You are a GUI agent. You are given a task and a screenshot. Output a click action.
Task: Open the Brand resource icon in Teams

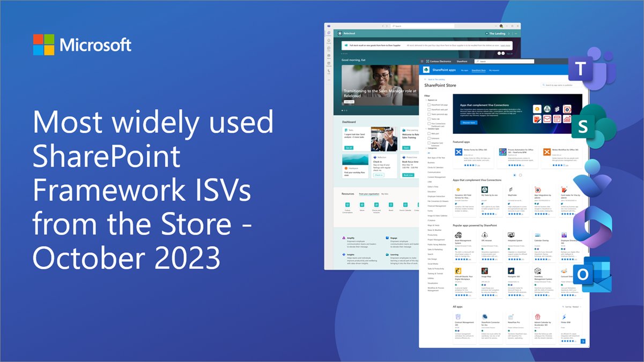click(x=391, y=205)
